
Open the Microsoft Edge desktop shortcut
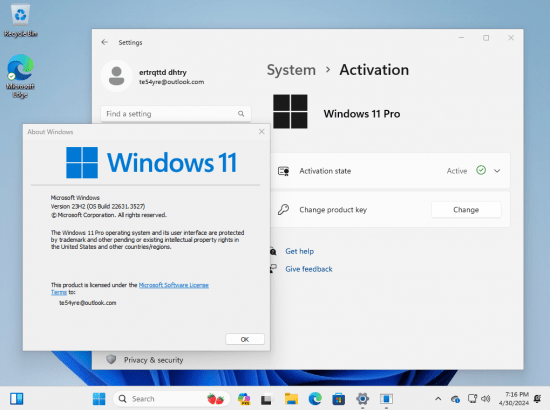click(x=20, y=76)
